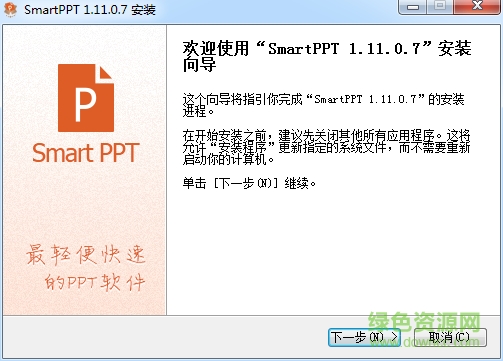503x361 pixels.
Task: Click the paragraph starting 这个向导将指引你完成
Action: coord(323,105)
